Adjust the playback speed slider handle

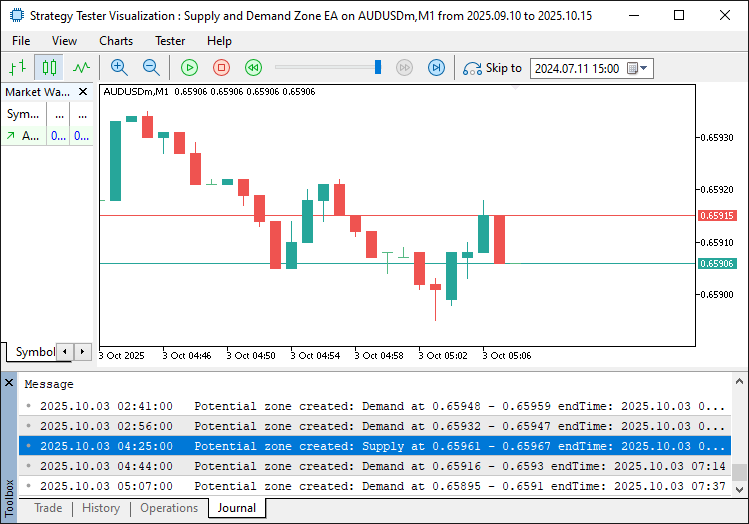(x=378, y=68)
